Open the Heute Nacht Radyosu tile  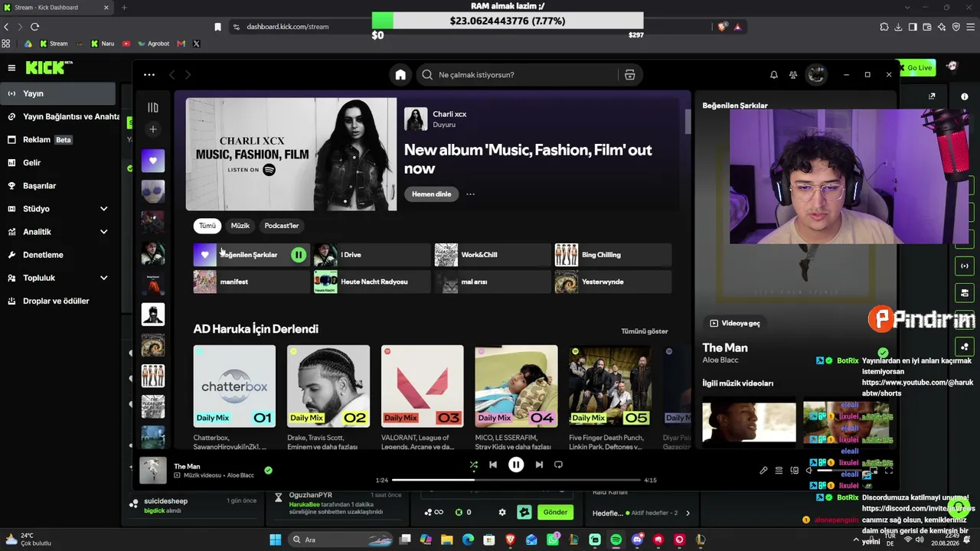pyautogui.click(x=372, y=282)
